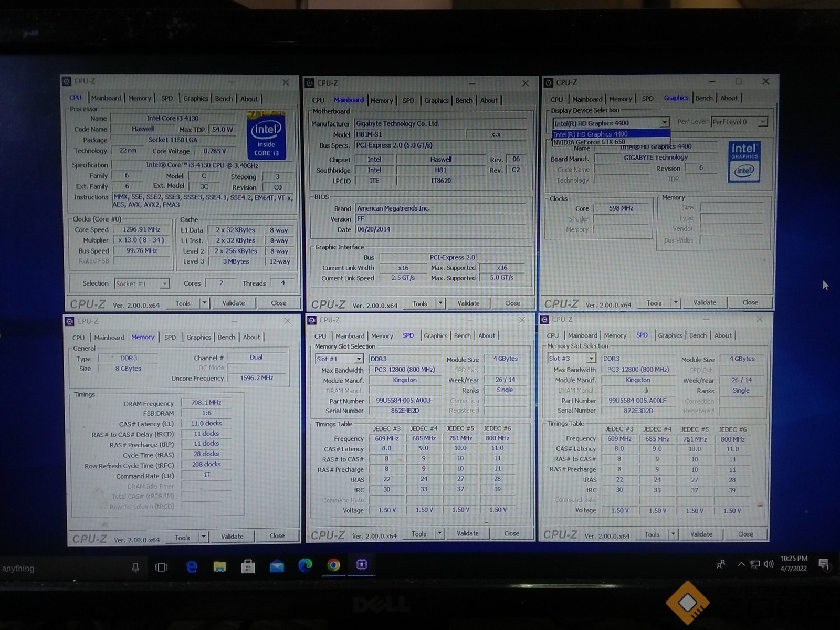840x630 pixels.
Task: Open Microsoft Edge legacy icon in taskbar
Action: (x=192, y=566)
